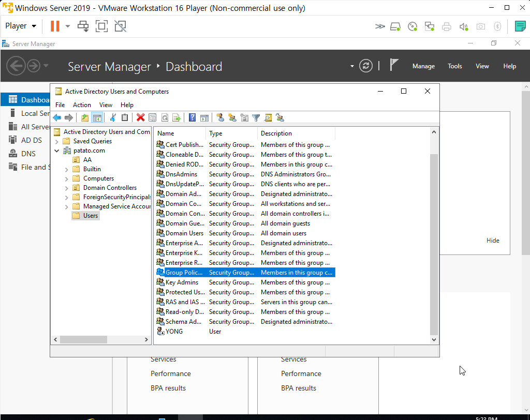
Task: Open Properties via toolbar icon
Action: tap(153, 117)
